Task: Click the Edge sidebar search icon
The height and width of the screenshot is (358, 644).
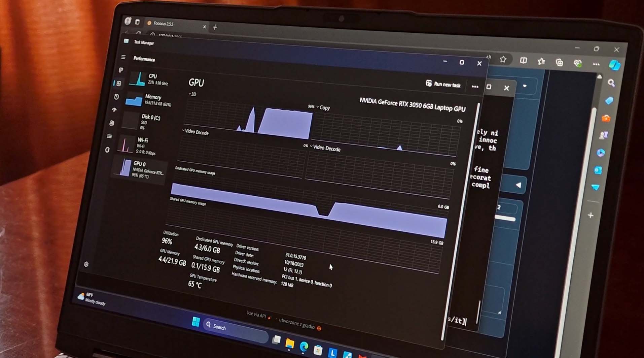Action: tap(611, 83)
